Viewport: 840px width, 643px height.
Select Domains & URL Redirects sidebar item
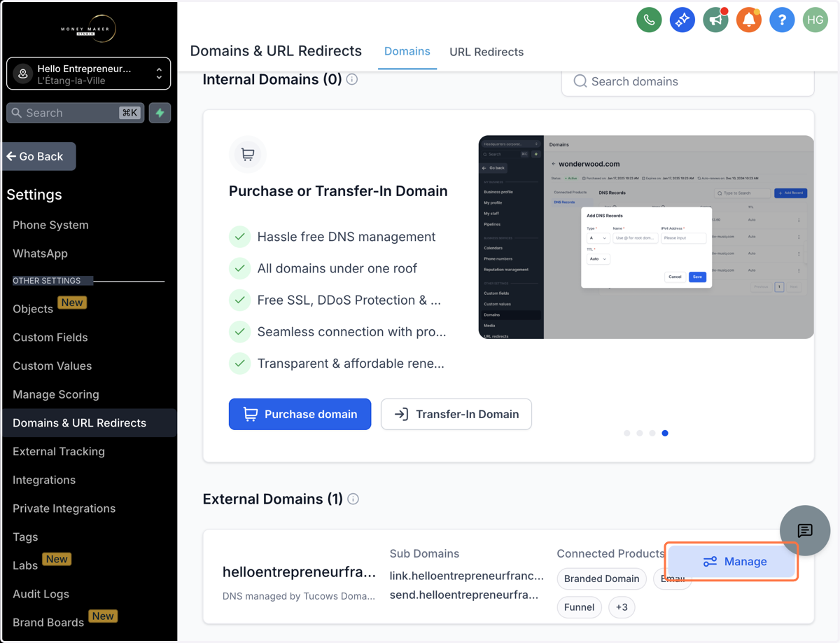(88, 423)
